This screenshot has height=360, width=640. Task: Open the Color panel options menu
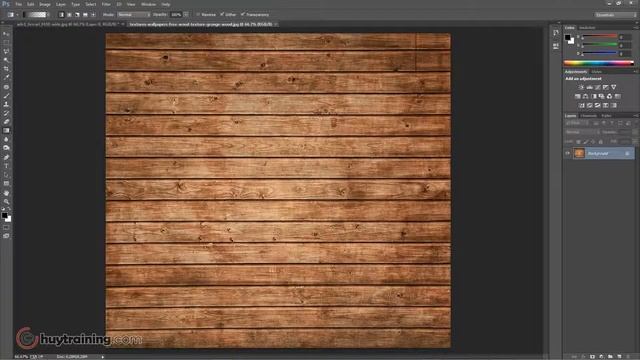tap(636, 28)
